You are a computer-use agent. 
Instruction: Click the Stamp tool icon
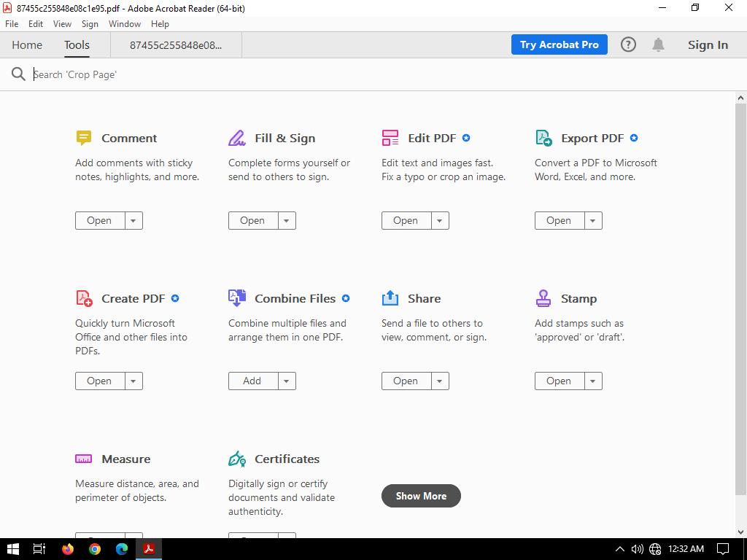point(543,298)
